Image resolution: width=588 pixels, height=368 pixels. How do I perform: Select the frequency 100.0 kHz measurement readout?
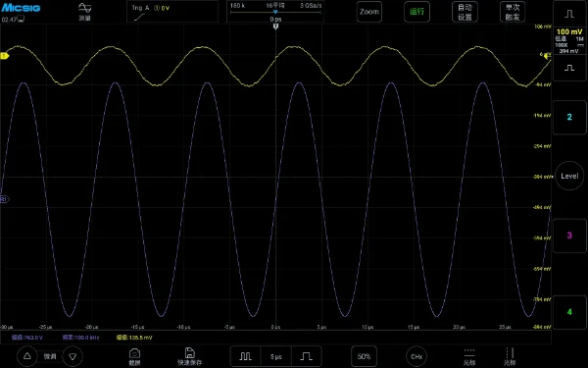pos(80,338)
